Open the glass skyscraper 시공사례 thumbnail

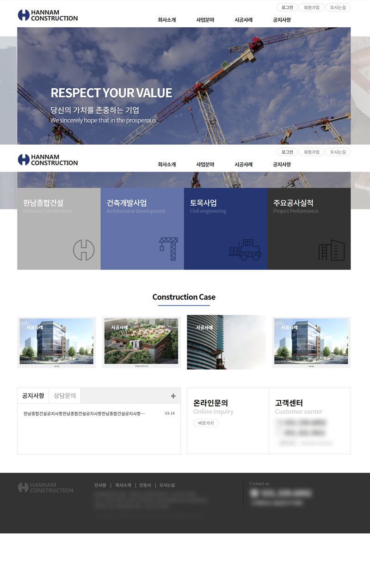(x=226, y=342)
